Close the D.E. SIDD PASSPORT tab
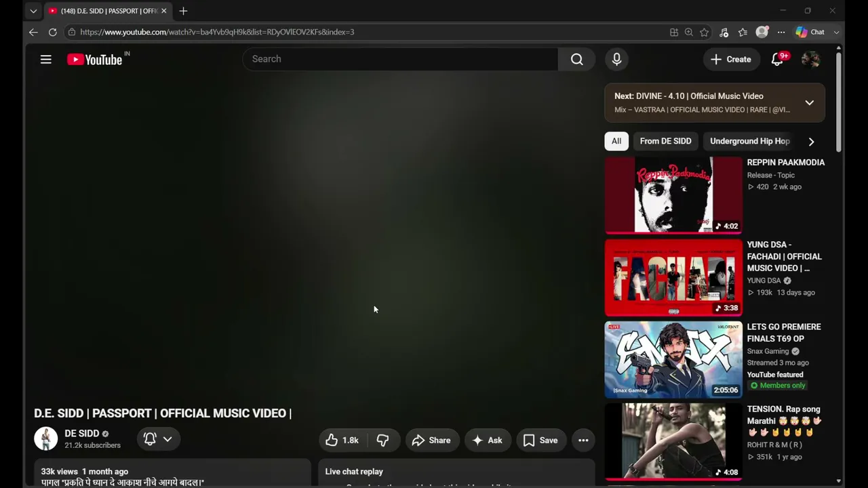 (163, 11)
